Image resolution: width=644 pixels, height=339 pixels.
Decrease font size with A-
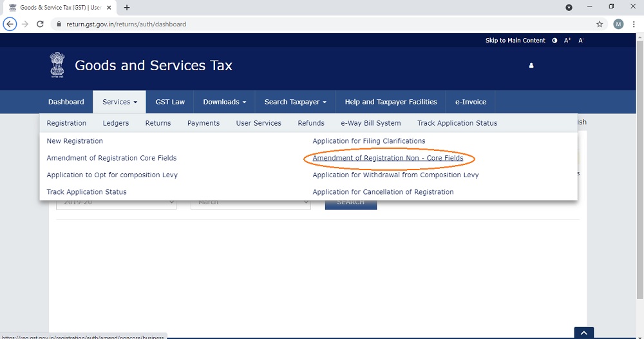tap(581, 40)
